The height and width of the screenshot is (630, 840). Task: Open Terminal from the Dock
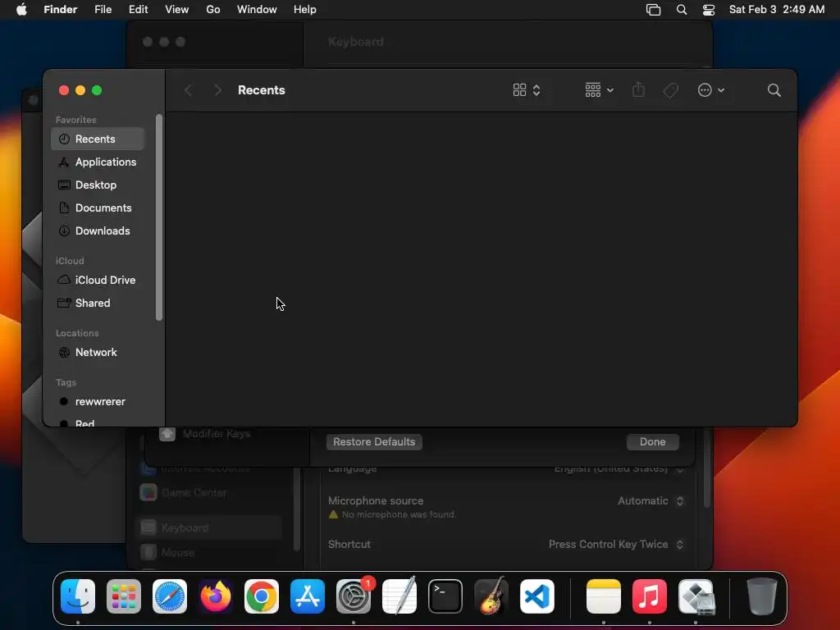pos(445,596)
